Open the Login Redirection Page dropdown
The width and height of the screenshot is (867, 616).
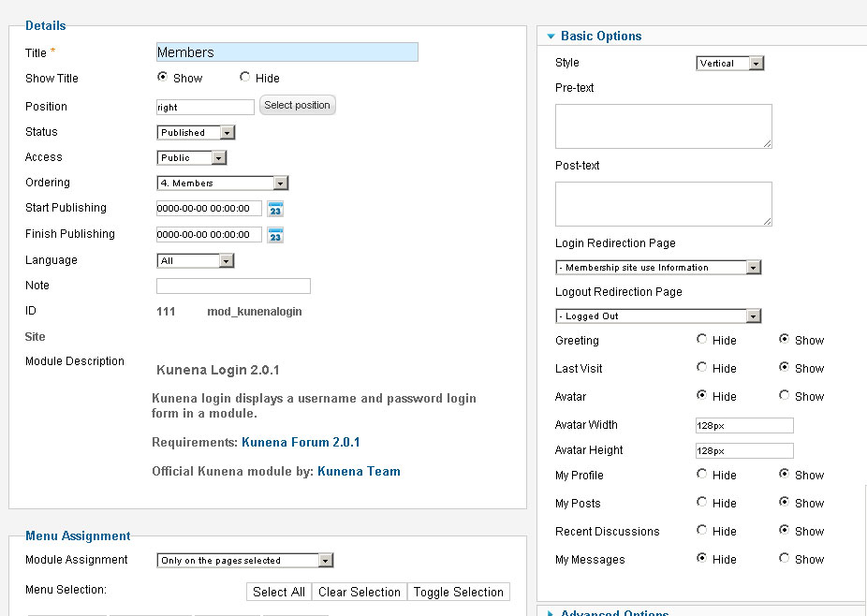(658, 268)
